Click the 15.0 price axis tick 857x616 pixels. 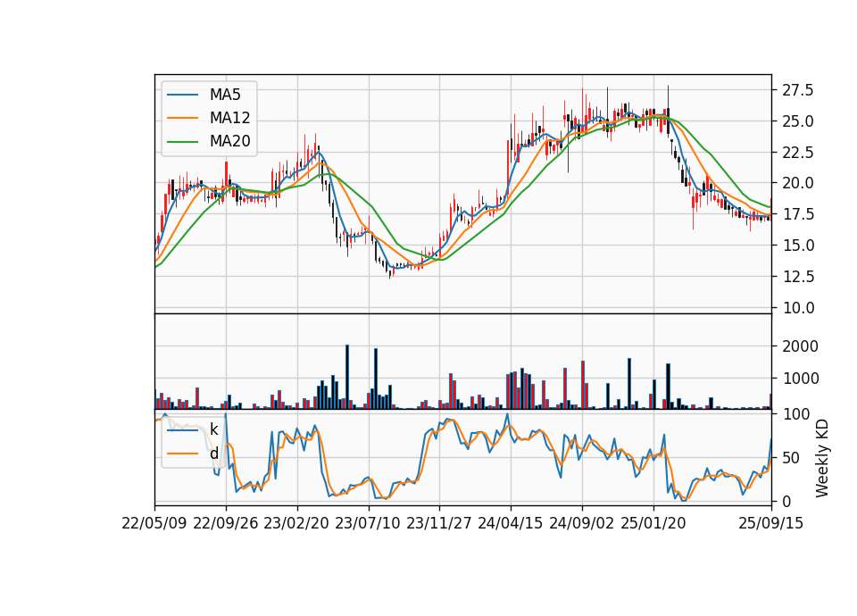pyautogui.click(x=798, y=246)
